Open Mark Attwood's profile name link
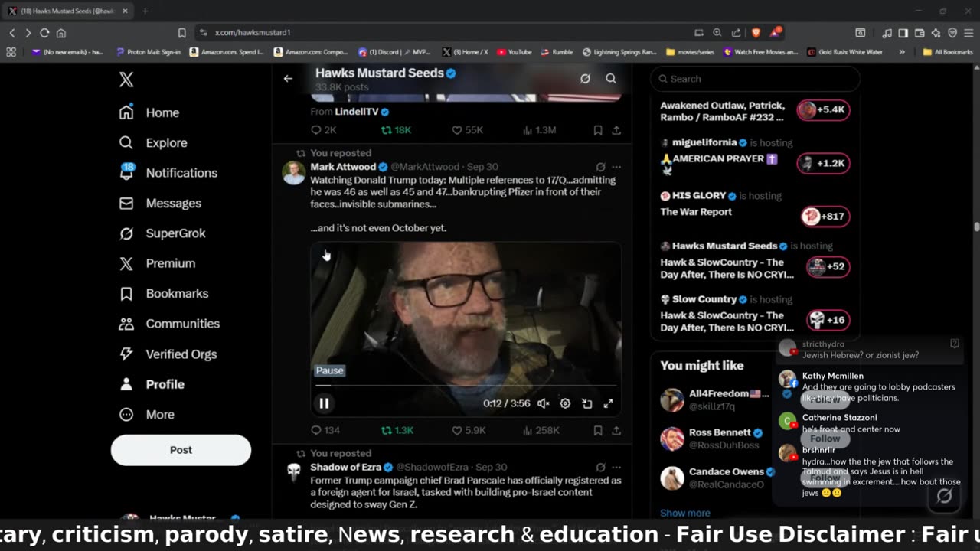The height and width of the screenshot is (551, 980). click(343, 167)
